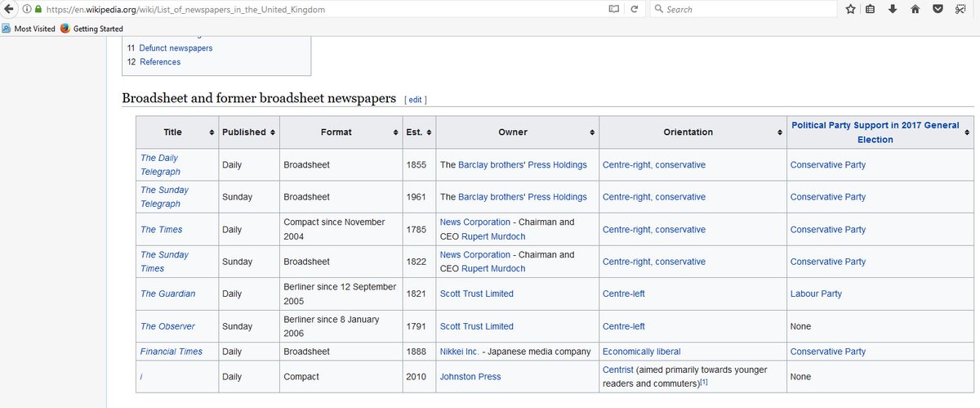The height and width of the screenshot is (408, 980).
Task: Sort table by the Published column arrows
Action: tap(273, 132)
